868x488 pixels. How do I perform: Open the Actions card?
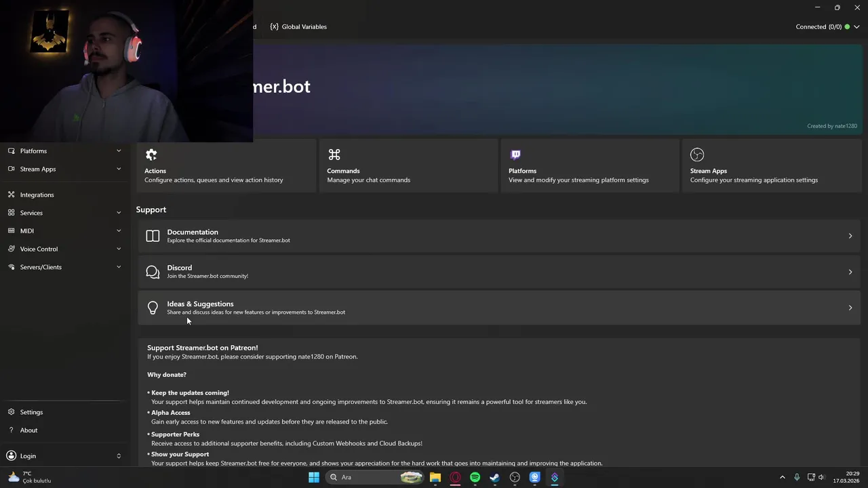226,166
